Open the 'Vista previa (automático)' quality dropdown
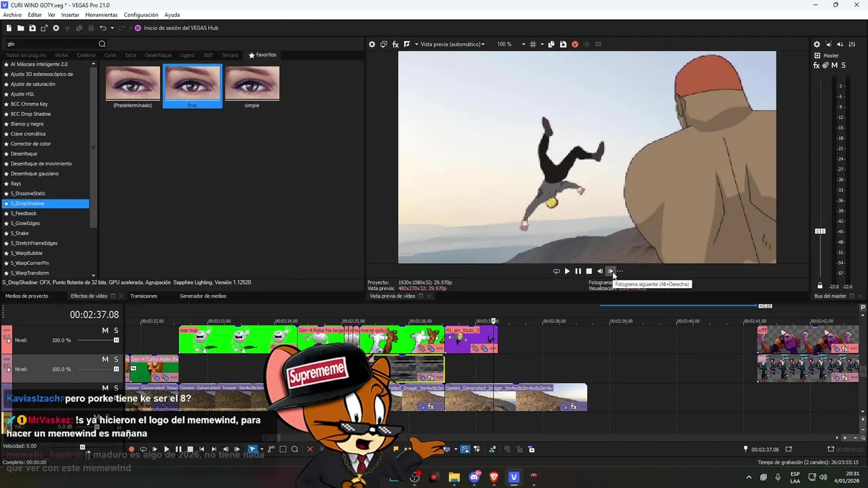The width and height of the screenshot is (868, 488). [x=452, y=44]
